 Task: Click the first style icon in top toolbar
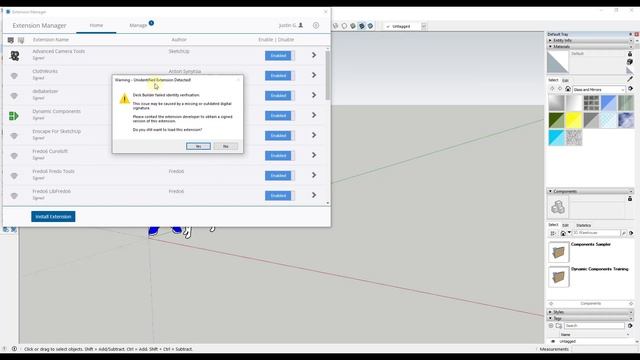(x=336, y=26)
